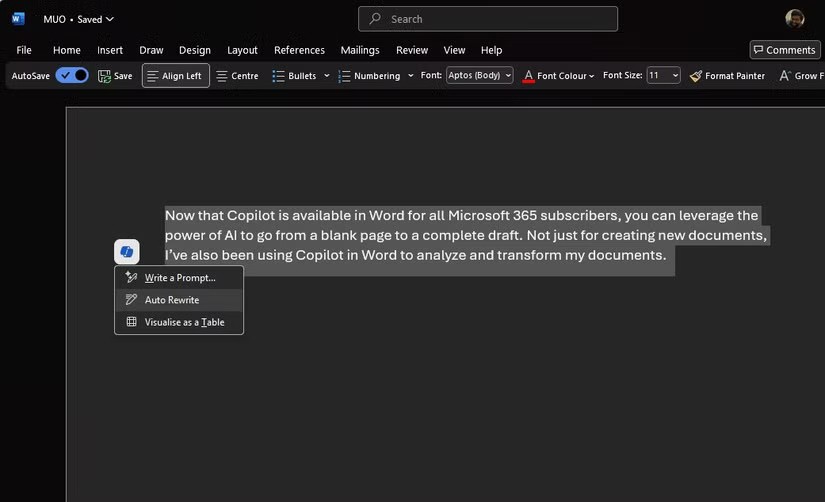Click the Search box in title bar

click(488, 19)
